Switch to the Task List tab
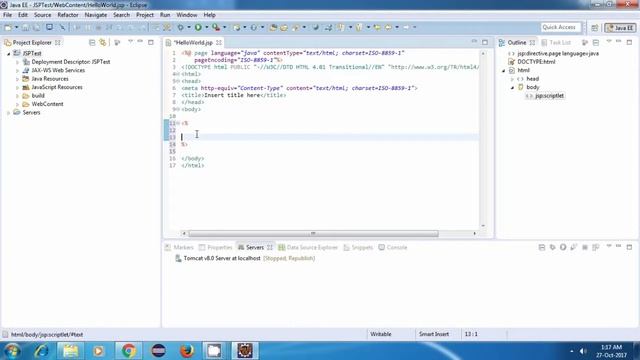This screenshot has height=360, width=640. click(x=556, y=42)
